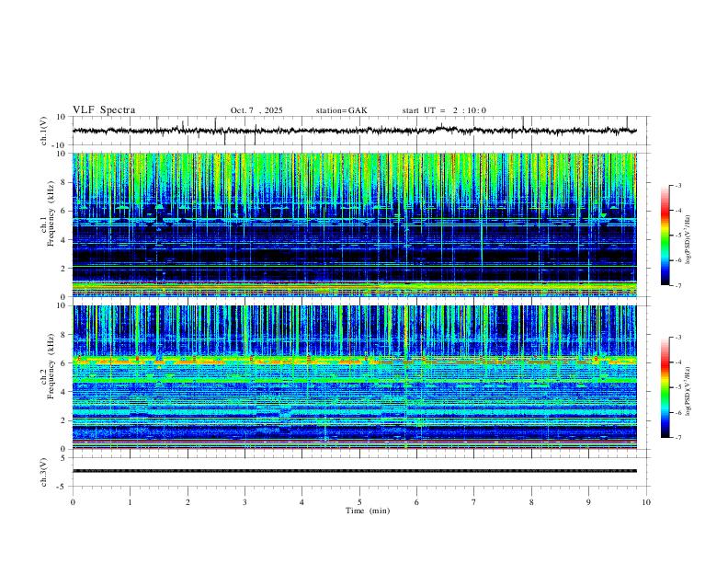728x563 pixels.
Task: Click the "-3" tick on upper colorbar
Action: pos(678,186)
